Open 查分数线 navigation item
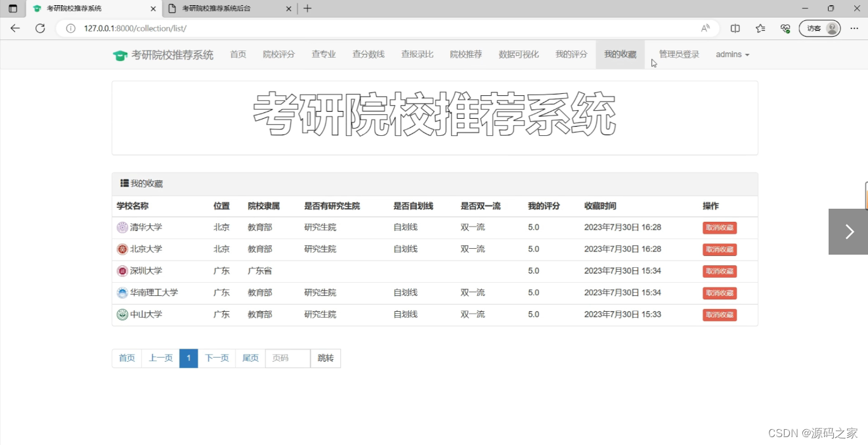Viewport: 868px width, 445px height. 368,54
